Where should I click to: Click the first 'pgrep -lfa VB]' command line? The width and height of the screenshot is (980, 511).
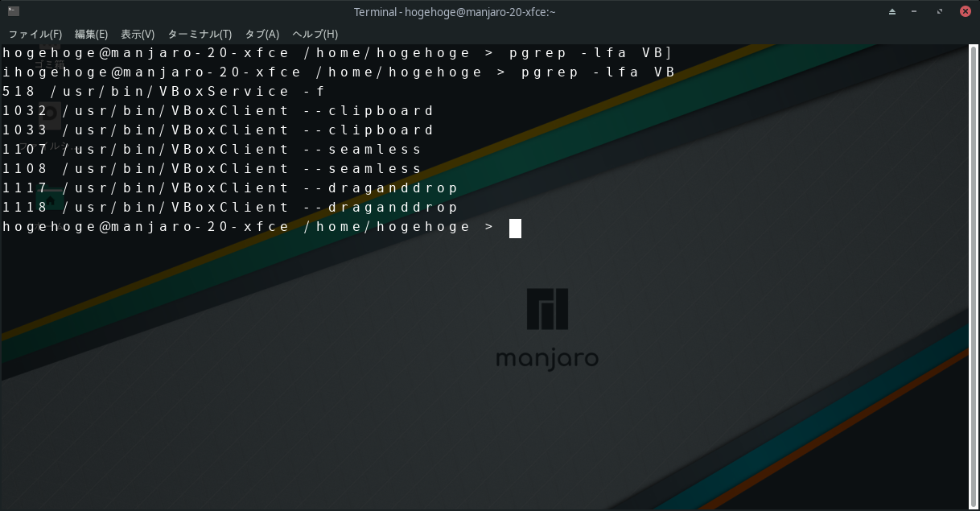[337, 53]
